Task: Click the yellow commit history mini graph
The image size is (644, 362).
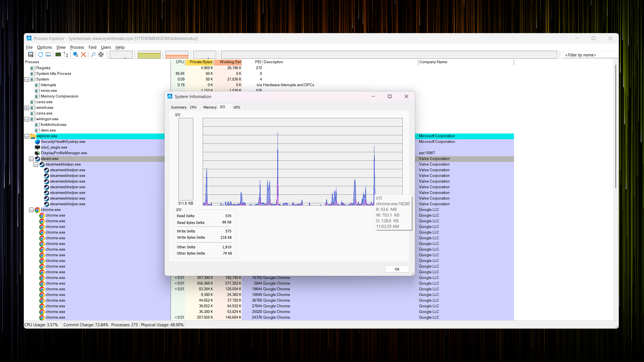Action: (149, 54)
